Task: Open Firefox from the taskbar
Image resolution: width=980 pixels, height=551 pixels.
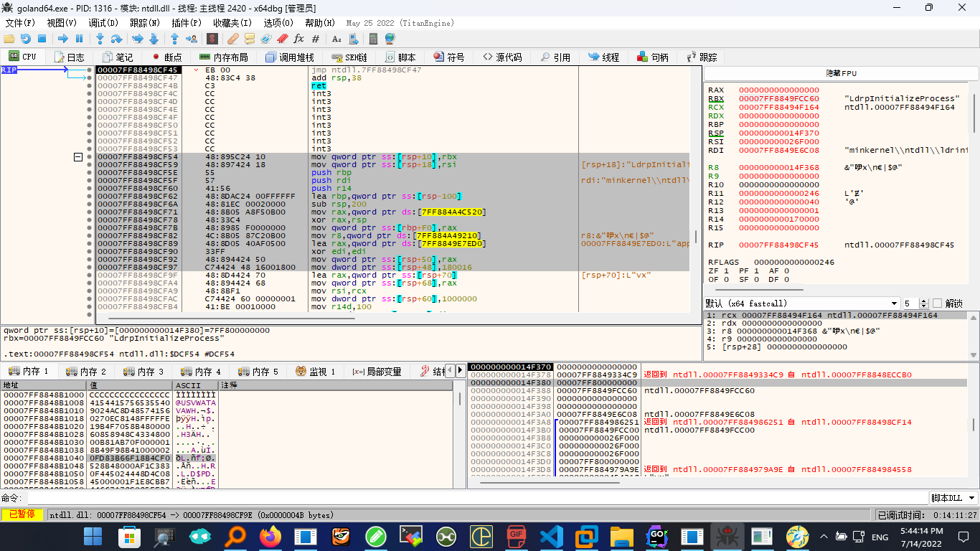Action: pos(270,536)
